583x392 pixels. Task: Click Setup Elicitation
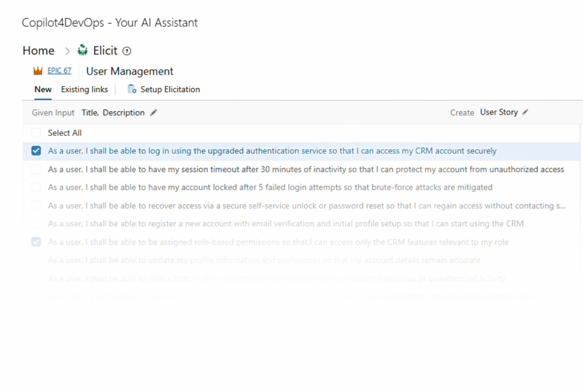(x=170, y=89)
